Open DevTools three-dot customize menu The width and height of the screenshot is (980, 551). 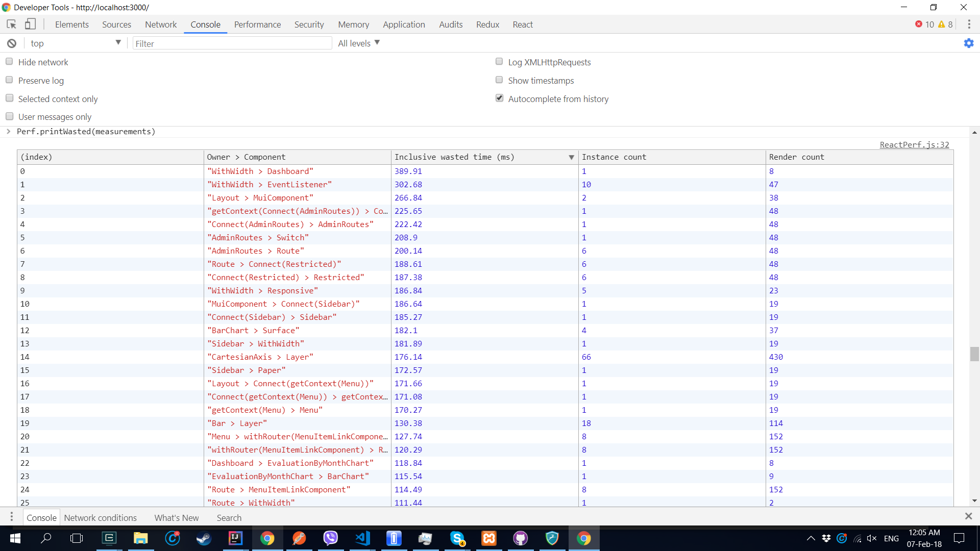(x=969, y=24)
